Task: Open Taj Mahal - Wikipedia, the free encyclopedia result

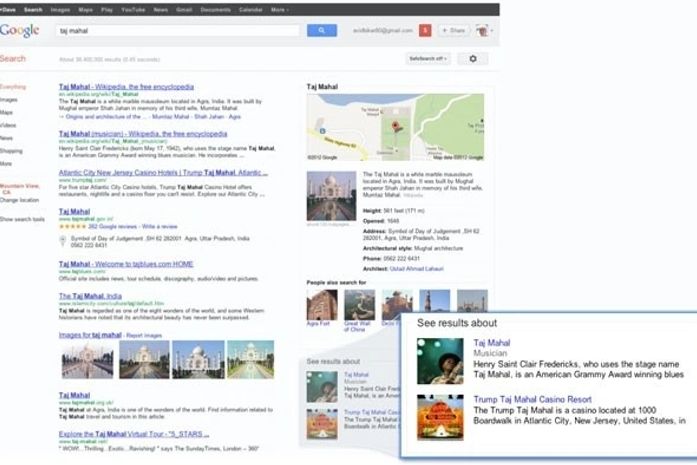Action: click(126, 87)
